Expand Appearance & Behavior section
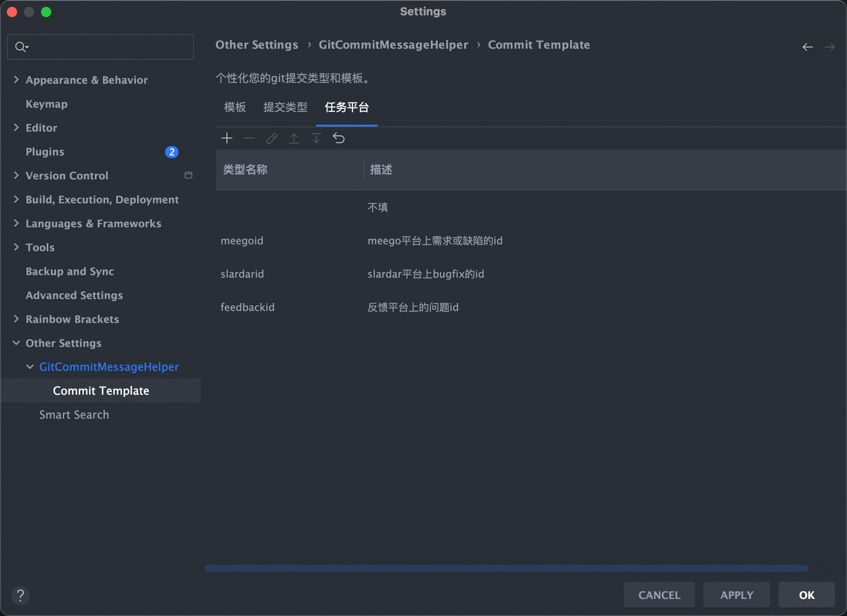Image resolution: width=847 pixels, height=616 pixels. [x=16, y=80]
